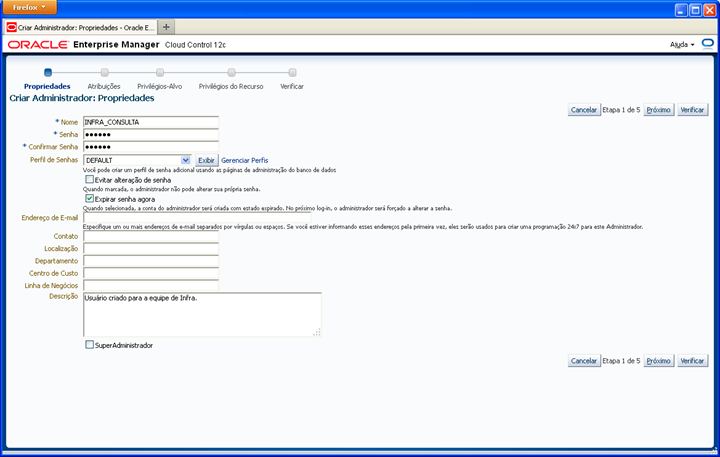The width and height of the screenshot is (720, 457).
Task: Click the Verificar step marker icon
Action: pos(292,72)
